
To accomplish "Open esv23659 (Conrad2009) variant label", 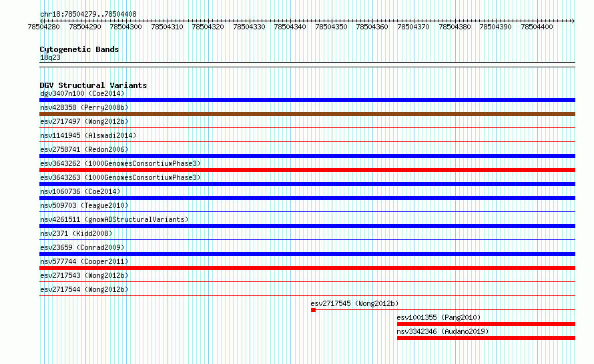I will click(x=82, y=247).
